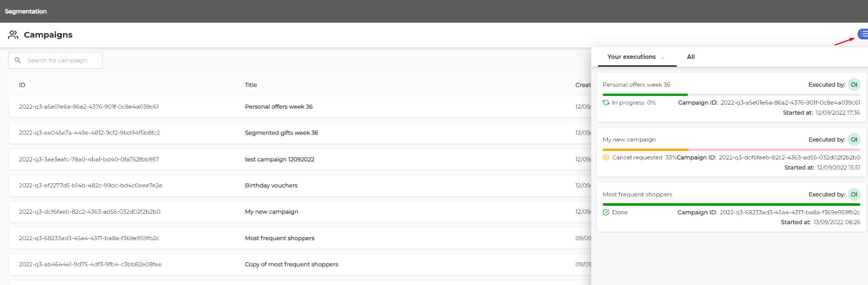The width and height of the screenshot is (868, 285).
Task: Click the Campaigns people icon
Action: click(13, 35)
